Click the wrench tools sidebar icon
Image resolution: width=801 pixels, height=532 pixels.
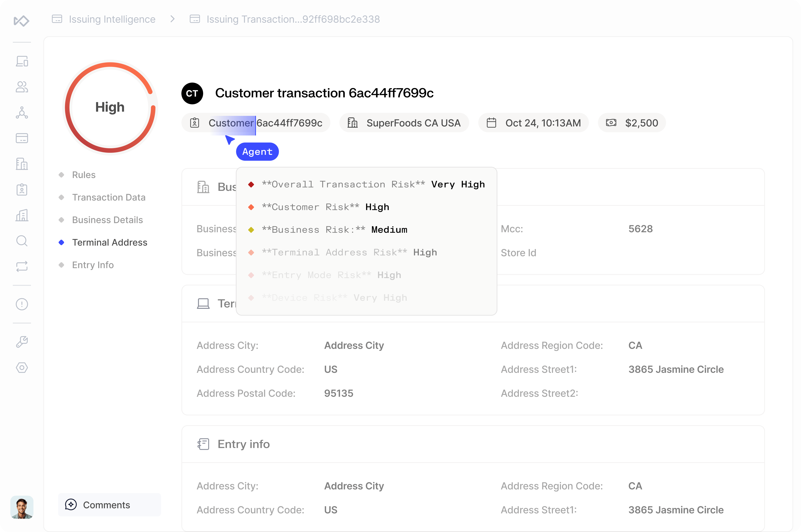tap(22, 342)
